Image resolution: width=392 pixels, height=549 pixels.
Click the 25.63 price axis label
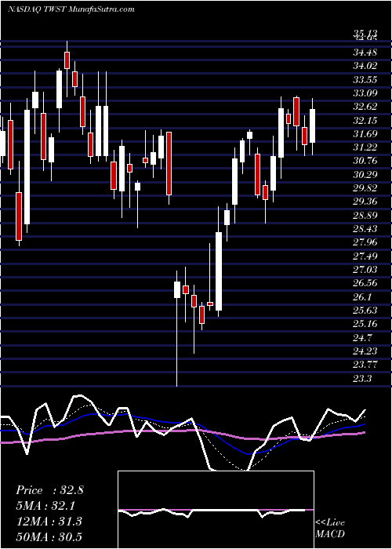(365, 311)
